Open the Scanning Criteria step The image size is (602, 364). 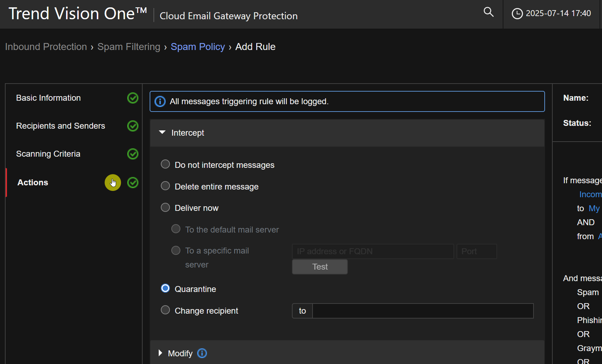click(48, 154)
